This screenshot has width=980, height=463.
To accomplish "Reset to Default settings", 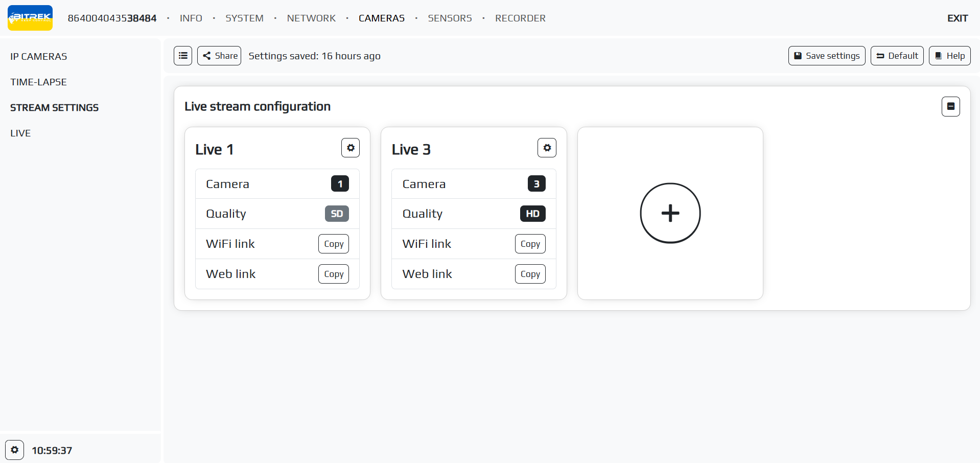I will [x=897, y=56].
